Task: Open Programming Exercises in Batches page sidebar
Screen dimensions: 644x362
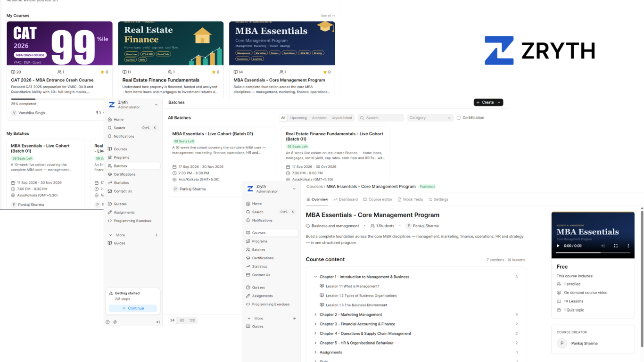Action: coord(132,221)
